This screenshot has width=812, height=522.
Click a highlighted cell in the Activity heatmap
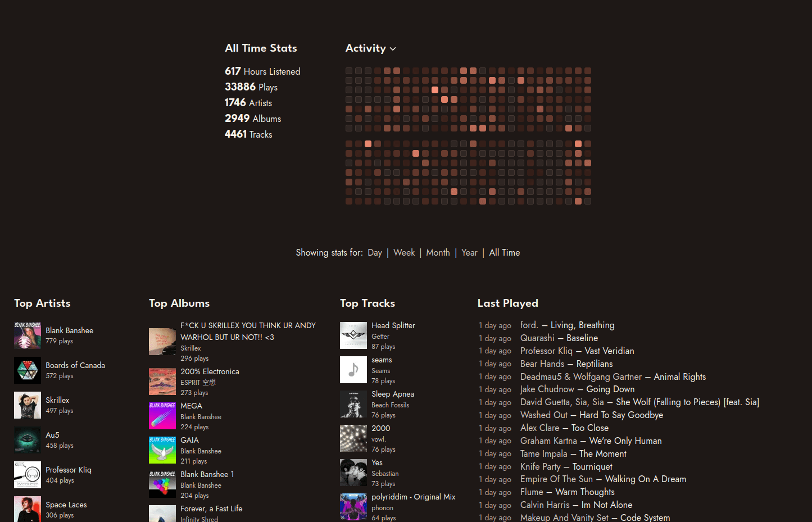434,89
